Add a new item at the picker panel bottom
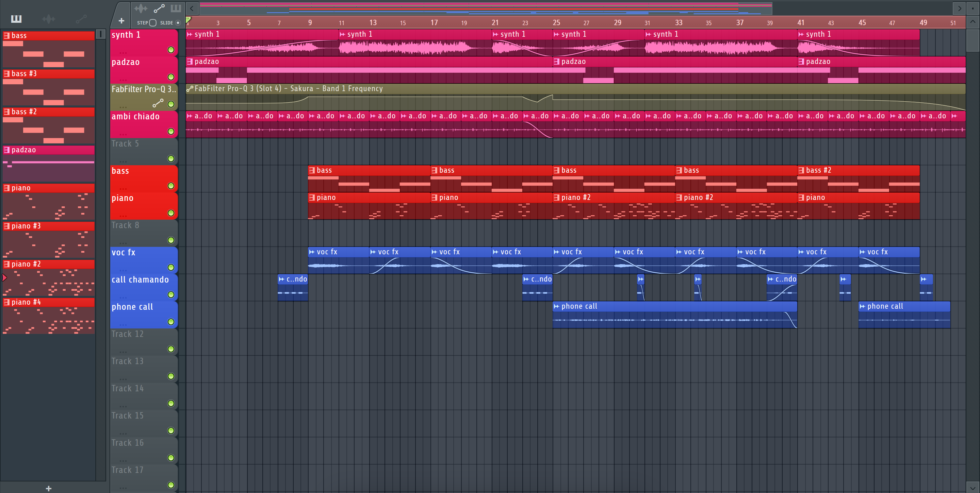Viewport: 980px width, 493px height. [48, 489]
